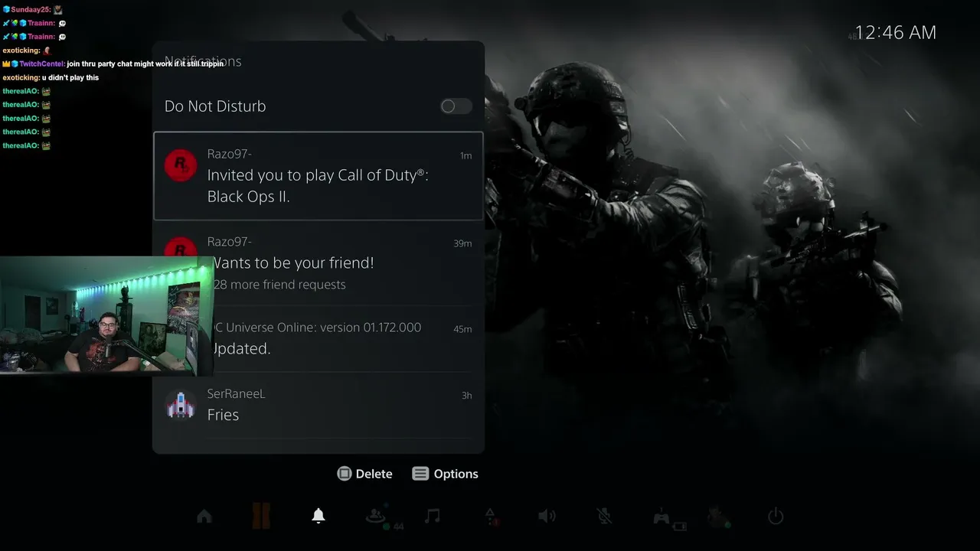
Task: Open Game Base friends icon
Action: coord(375,517)
